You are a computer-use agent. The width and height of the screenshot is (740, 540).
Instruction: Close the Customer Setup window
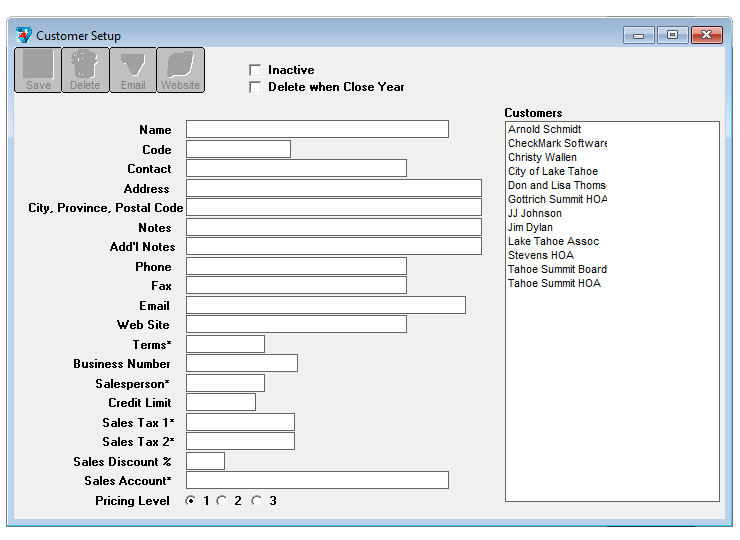point(706,35)
